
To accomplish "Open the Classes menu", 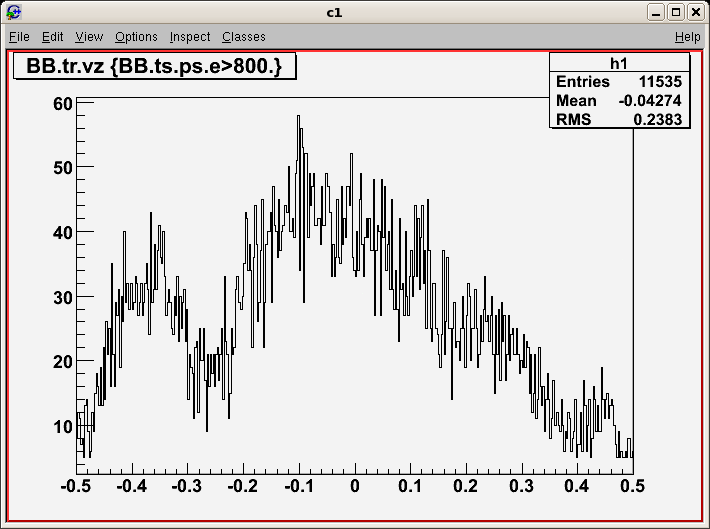I will [244, 37].
